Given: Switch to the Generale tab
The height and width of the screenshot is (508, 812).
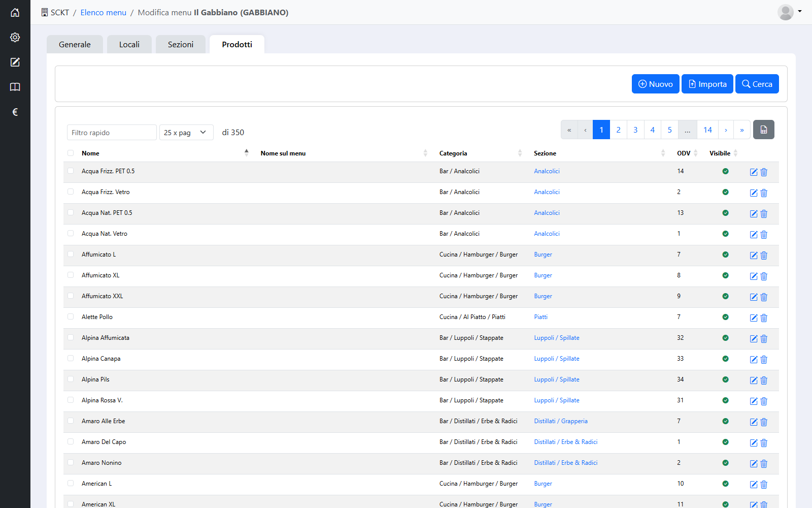Looking at the screenshot, I should [75, 44].
